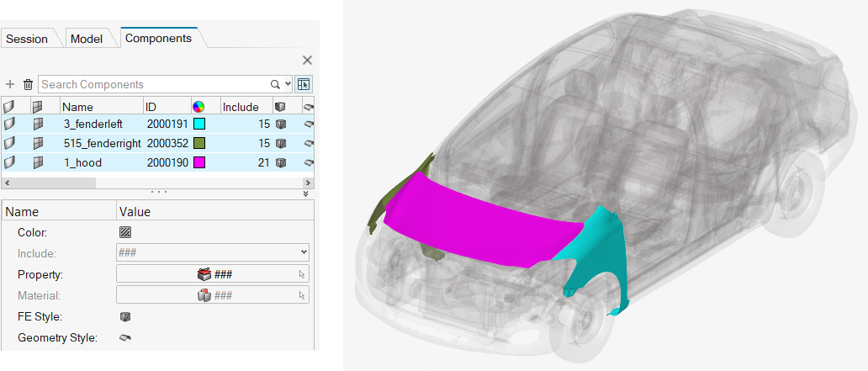Toggle the selection view icon beside search
Viewport: 868px width, 371px height.
pos(304,84)
